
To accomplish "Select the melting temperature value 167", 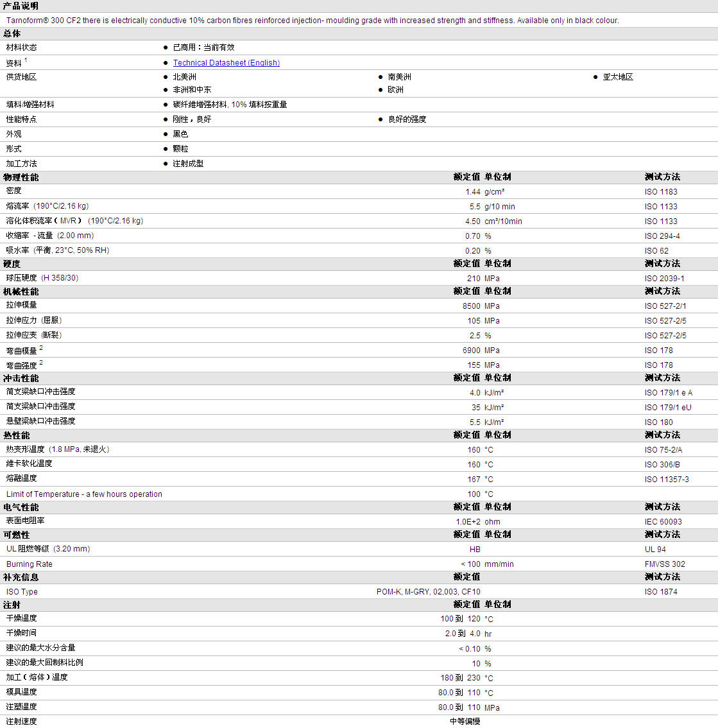I will coord(474,480).
